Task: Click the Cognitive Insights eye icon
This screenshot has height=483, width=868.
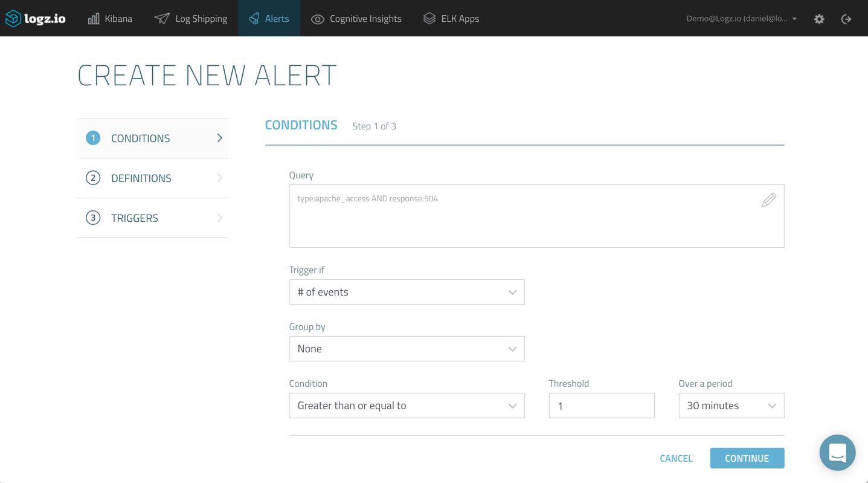Action: [318, 19]
